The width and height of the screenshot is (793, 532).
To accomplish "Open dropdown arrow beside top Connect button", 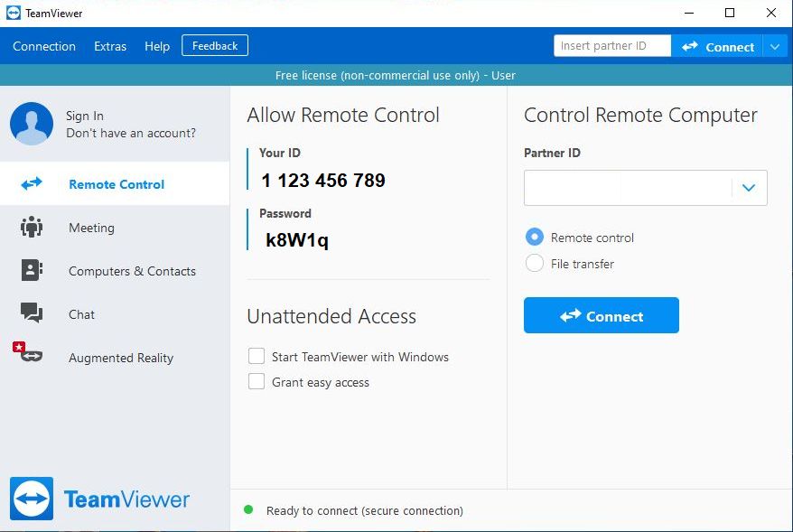I will point(776,46).
